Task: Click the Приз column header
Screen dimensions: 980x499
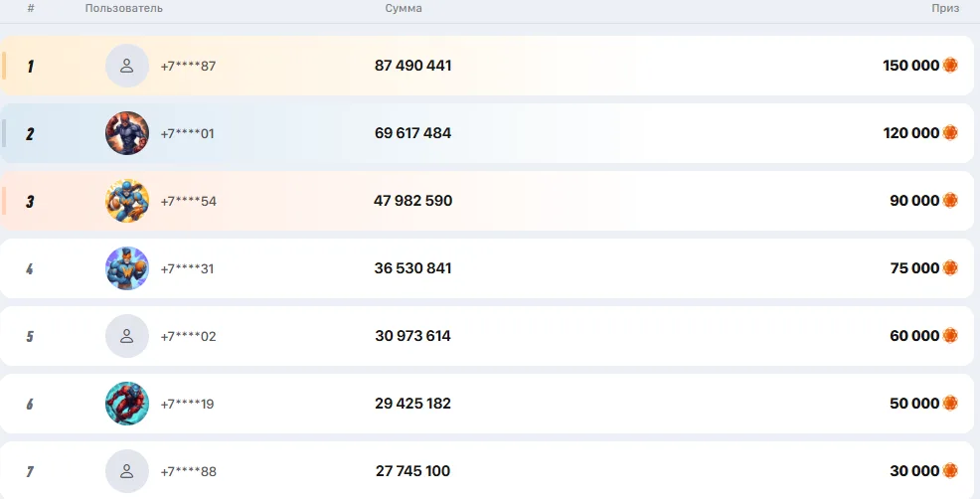Action: [x=945, y=8]
